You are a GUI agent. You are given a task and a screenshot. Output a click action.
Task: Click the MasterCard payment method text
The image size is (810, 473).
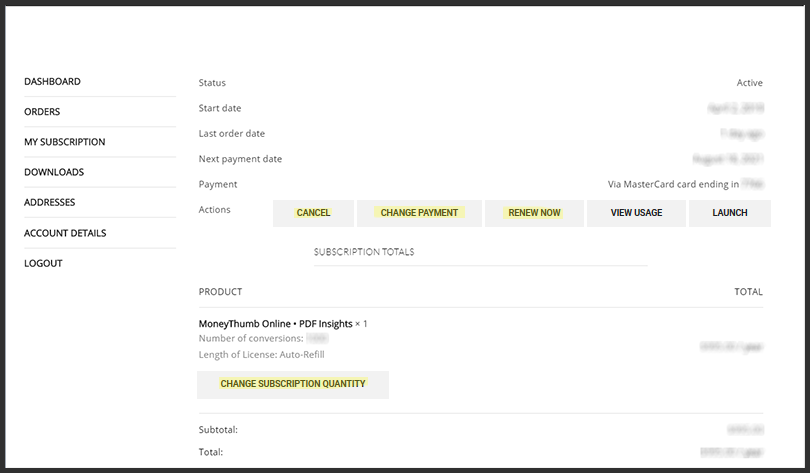tap(673, 184)
